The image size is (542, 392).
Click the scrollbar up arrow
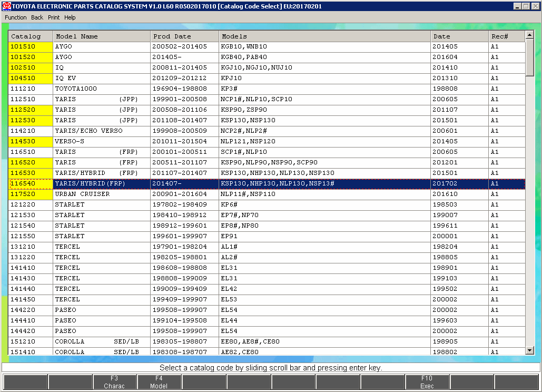coord(530,36)
